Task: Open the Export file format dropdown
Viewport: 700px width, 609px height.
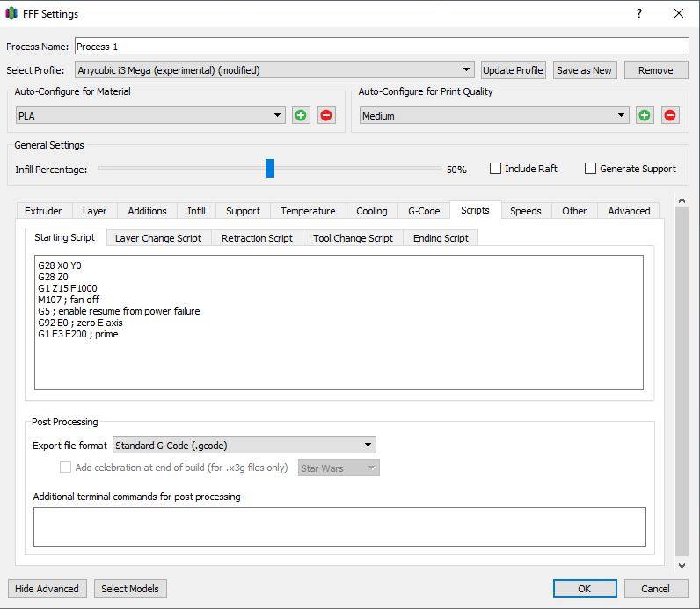Action: coord(244,445)
